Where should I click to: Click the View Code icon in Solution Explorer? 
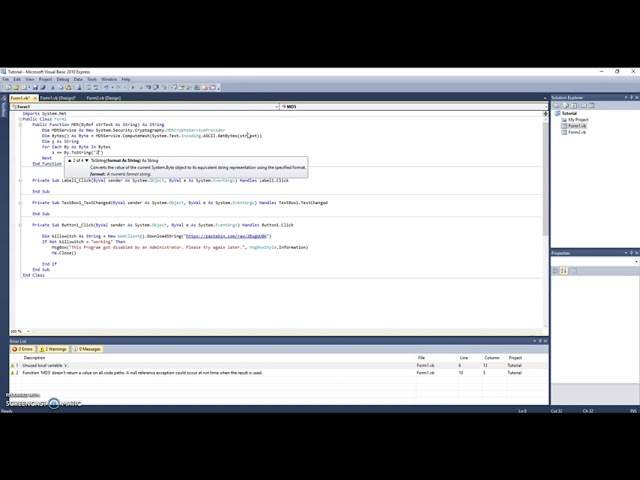(584, 105)
